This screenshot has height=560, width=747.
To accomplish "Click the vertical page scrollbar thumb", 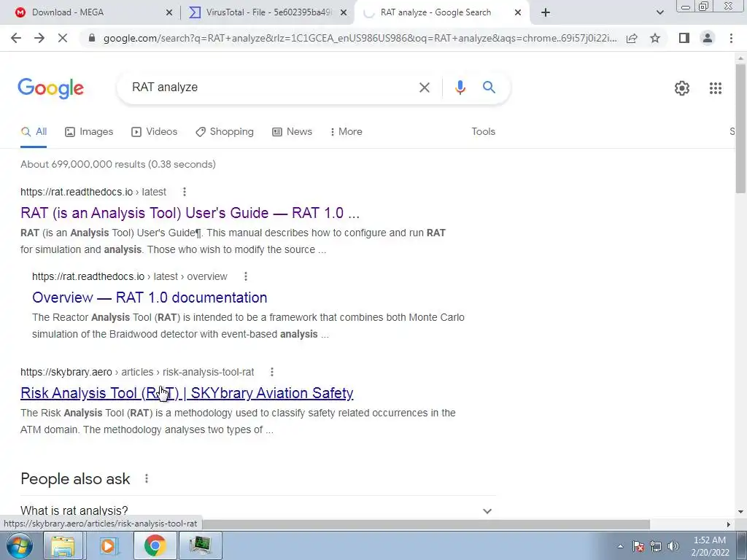I will click(x=740, y=128).
